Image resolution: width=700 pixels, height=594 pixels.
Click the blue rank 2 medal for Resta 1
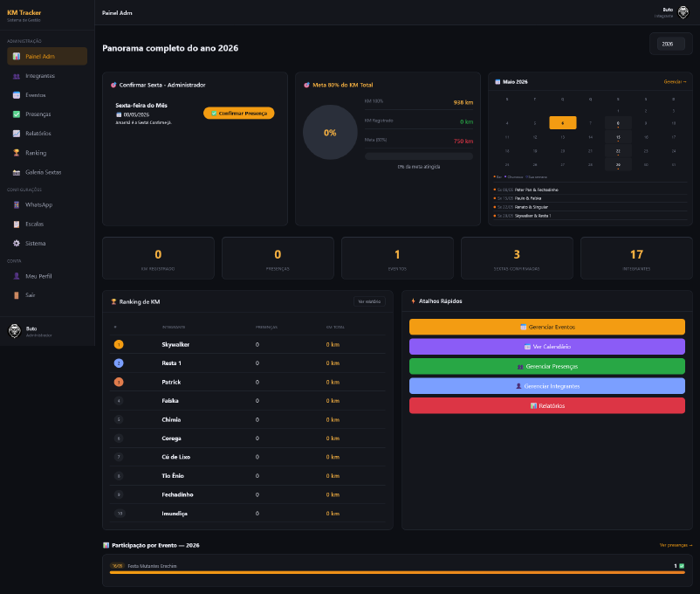click(119, 363)
